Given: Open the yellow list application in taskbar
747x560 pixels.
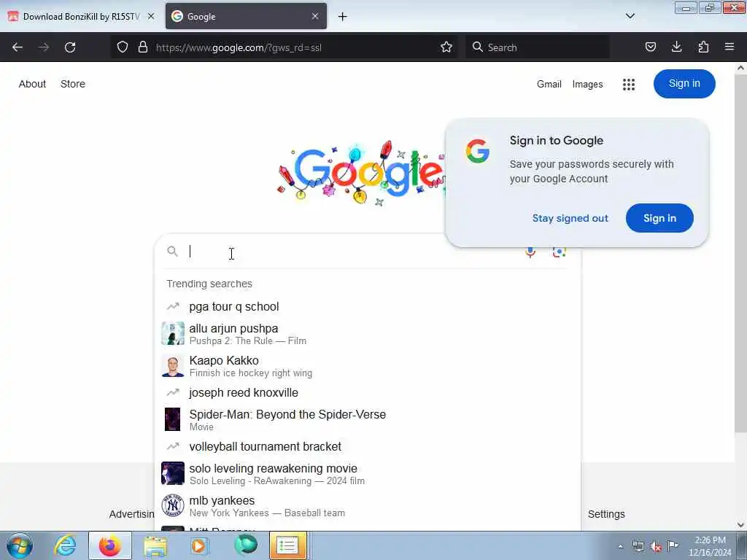Looking at the screenshot, I should [287, 545].
